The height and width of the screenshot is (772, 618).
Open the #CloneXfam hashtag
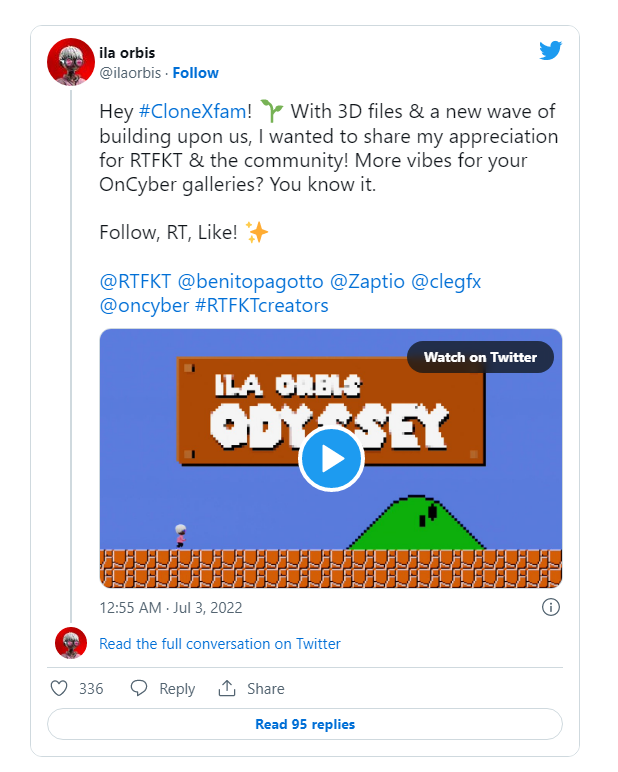(193, 111)
